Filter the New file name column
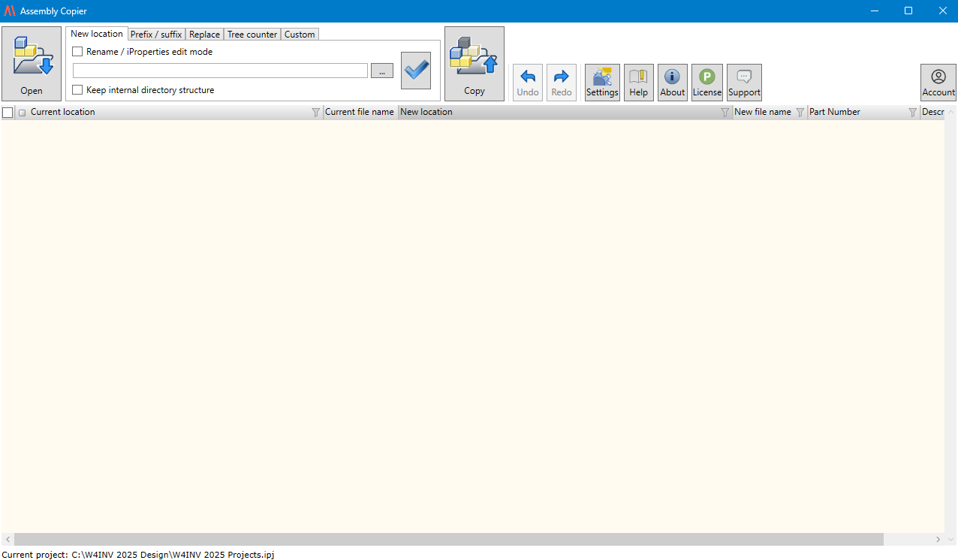The height and width of the screenshot is (560, 958). click(x=800, y=113)
